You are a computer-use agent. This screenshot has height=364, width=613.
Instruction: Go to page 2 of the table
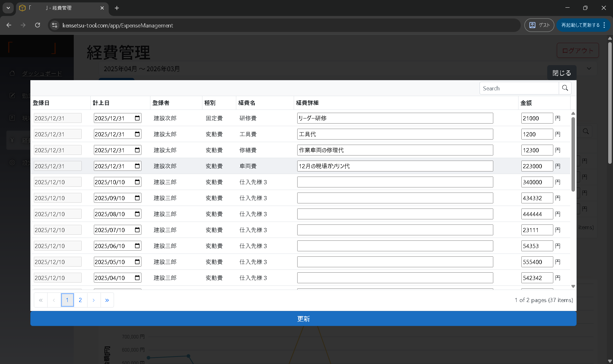click(x=80, y=300)
